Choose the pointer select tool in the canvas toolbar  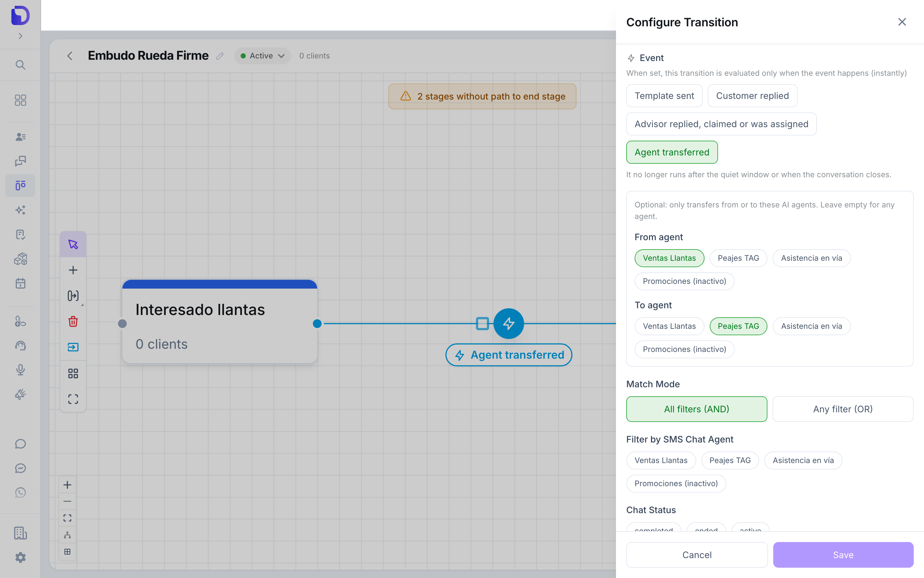pos(73,244)
